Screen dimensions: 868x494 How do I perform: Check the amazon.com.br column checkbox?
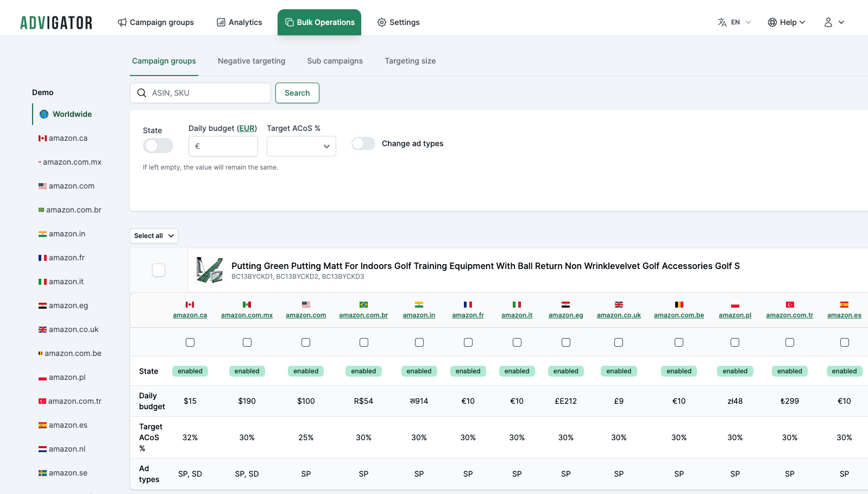point(364,342)
